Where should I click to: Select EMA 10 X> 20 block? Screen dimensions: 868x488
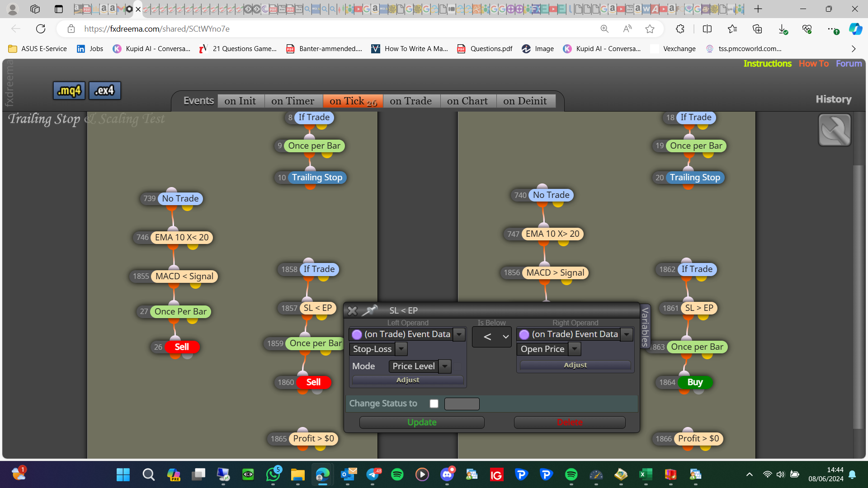[552, 234]
